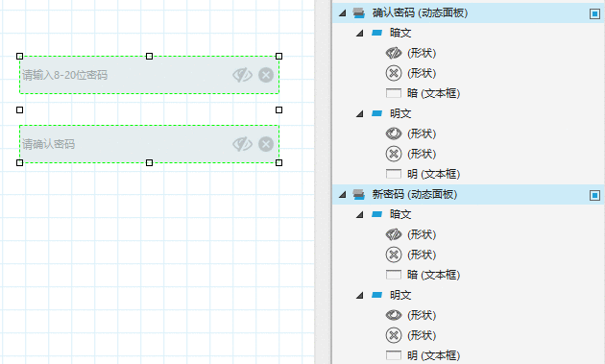Collapse 暗文 state under 确认密码 panel
The image size is (605, 364).
click(359, 34)
